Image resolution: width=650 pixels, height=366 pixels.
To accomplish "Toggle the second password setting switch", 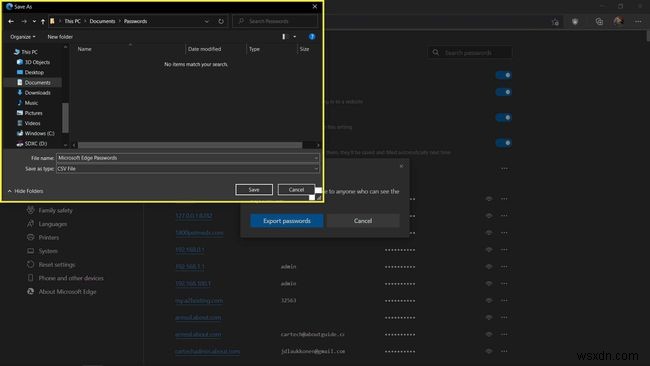I will tap(504, 92).
